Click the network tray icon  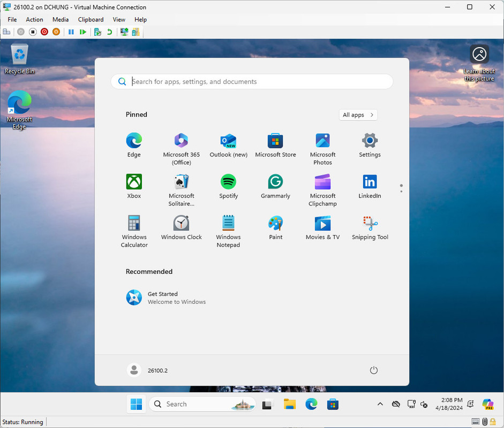[x=411, y=404]
